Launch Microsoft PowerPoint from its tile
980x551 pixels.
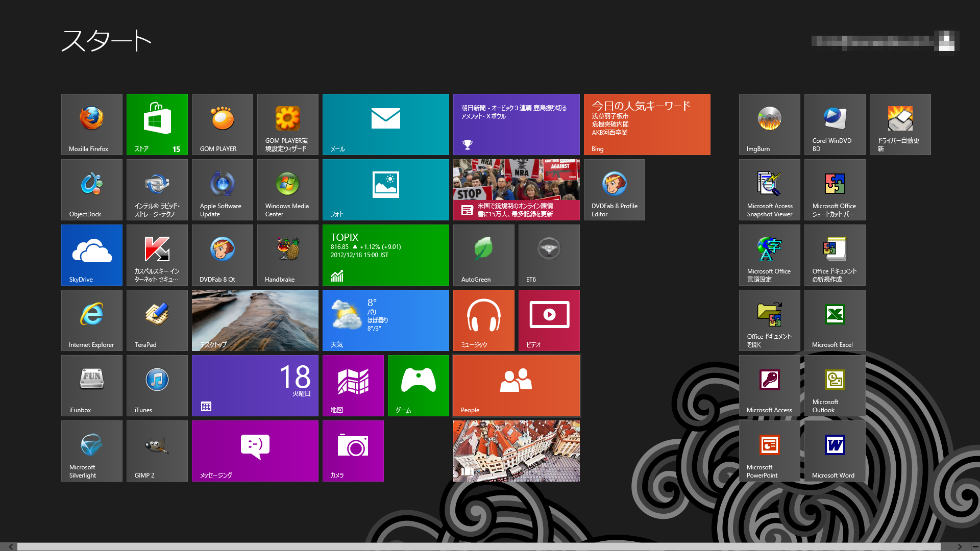pyautogui.click(x=770, y=450)
